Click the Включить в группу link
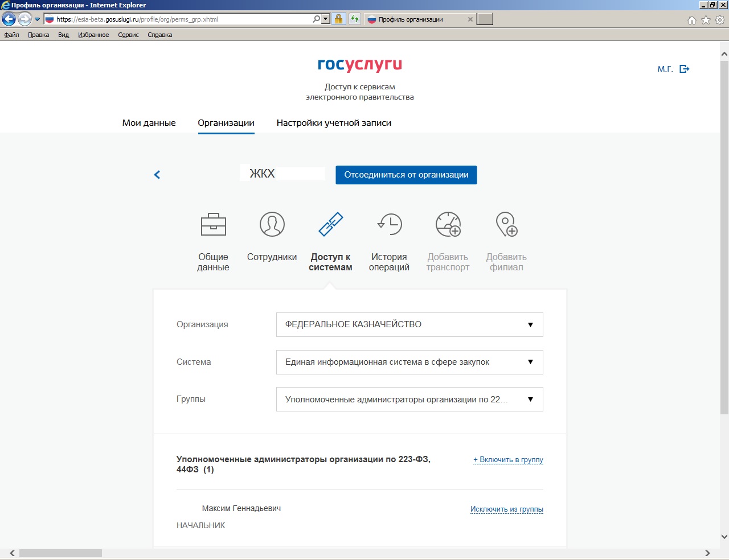 click(508, 460)
